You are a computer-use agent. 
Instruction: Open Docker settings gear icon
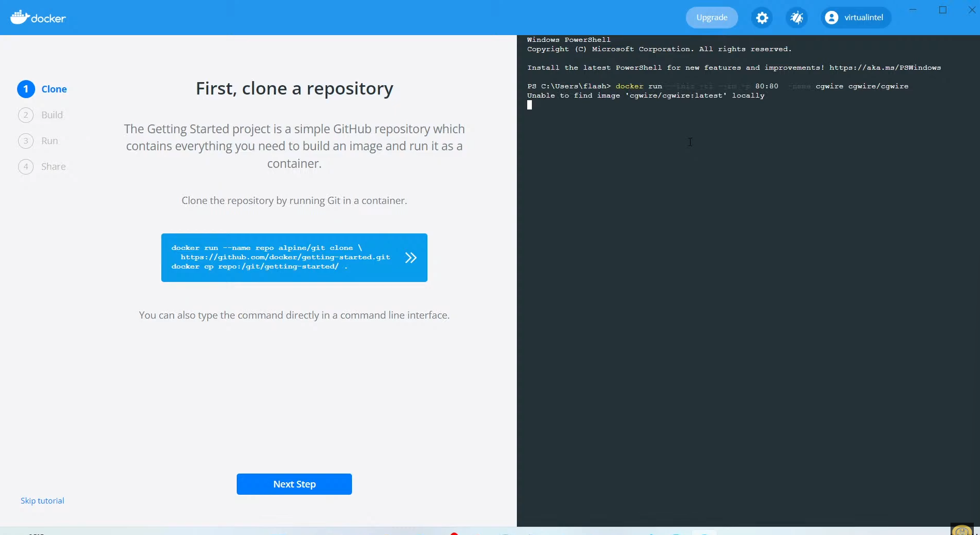[762, 18]
